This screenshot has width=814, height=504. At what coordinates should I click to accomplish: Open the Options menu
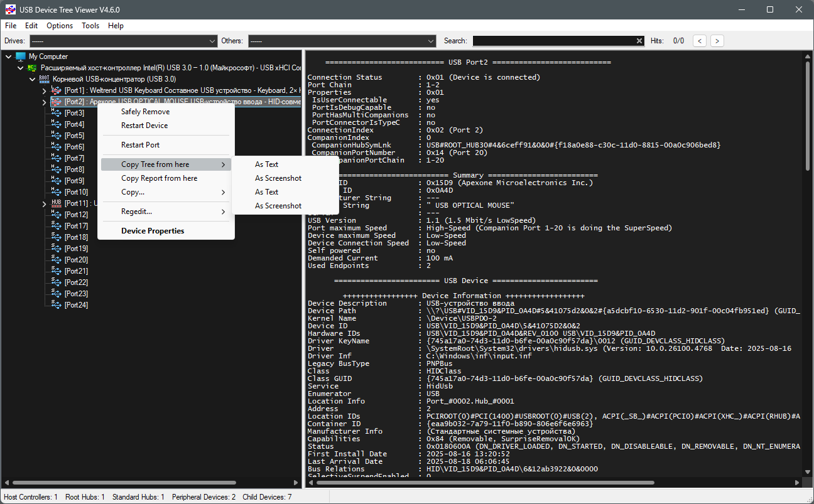tap(60, 26)
